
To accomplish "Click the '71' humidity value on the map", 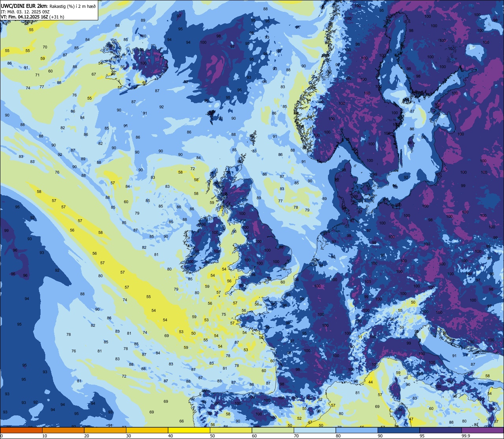I will (x=37, y=75).
